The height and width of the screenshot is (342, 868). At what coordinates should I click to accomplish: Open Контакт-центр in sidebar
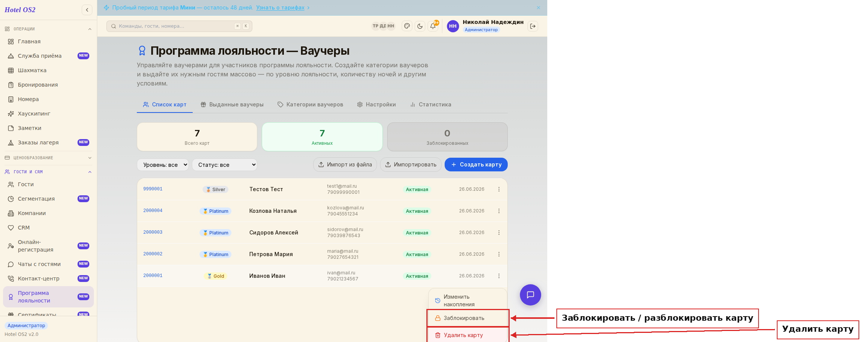click(x=48, y=279)
